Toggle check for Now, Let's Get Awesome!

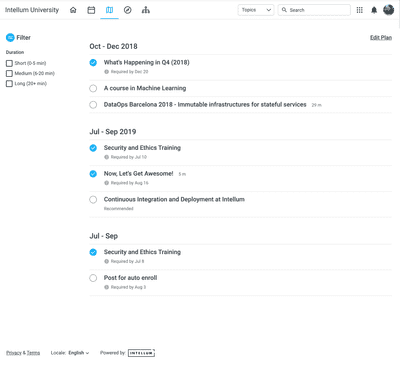pyautogui.click(x=93, y=174)
